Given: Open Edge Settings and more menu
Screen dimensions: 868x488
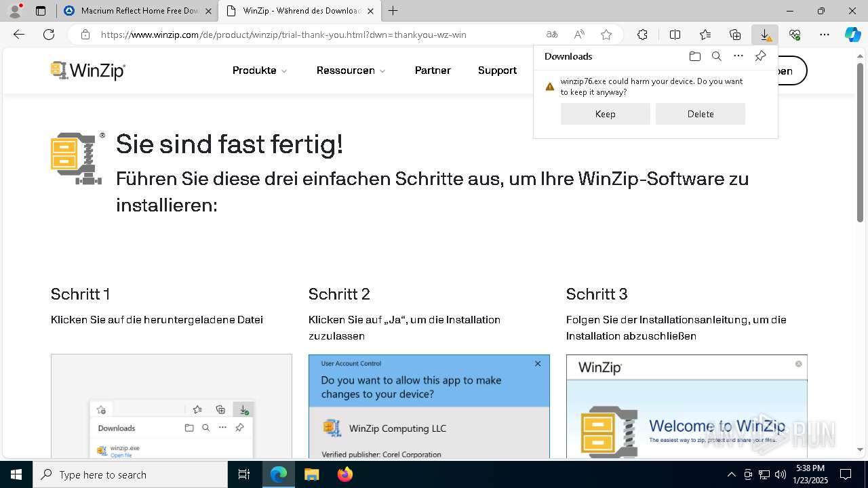Looking at the screenshot, I should tap(825, 35).
